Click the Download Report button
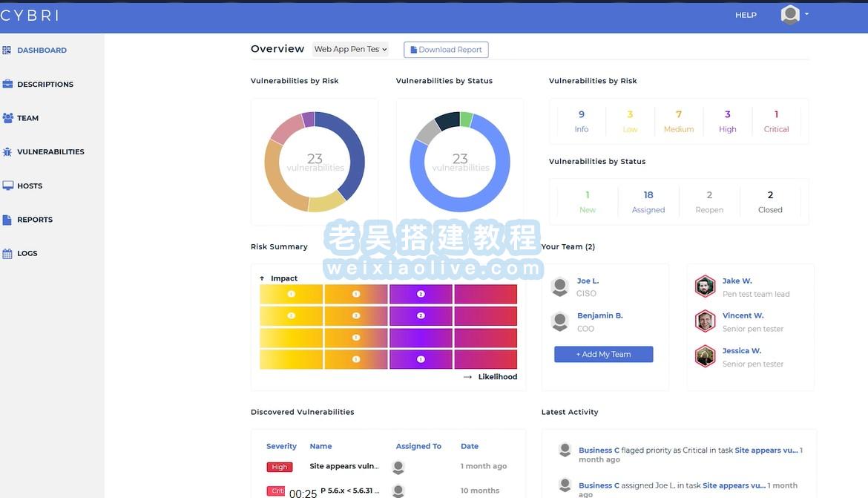This screenshot has height=498, width=868. (446, 50)
